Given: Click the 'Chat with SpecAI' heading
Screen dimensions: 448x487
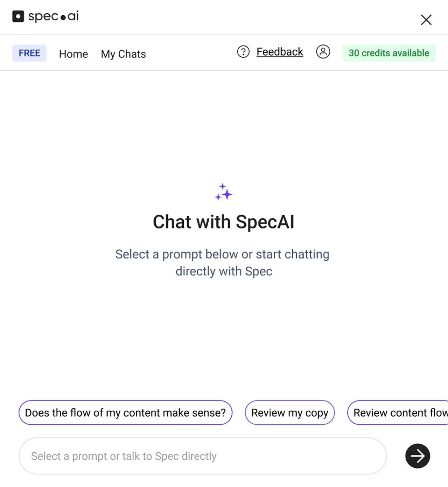Looking at the screenshot, I should point(224,222).
